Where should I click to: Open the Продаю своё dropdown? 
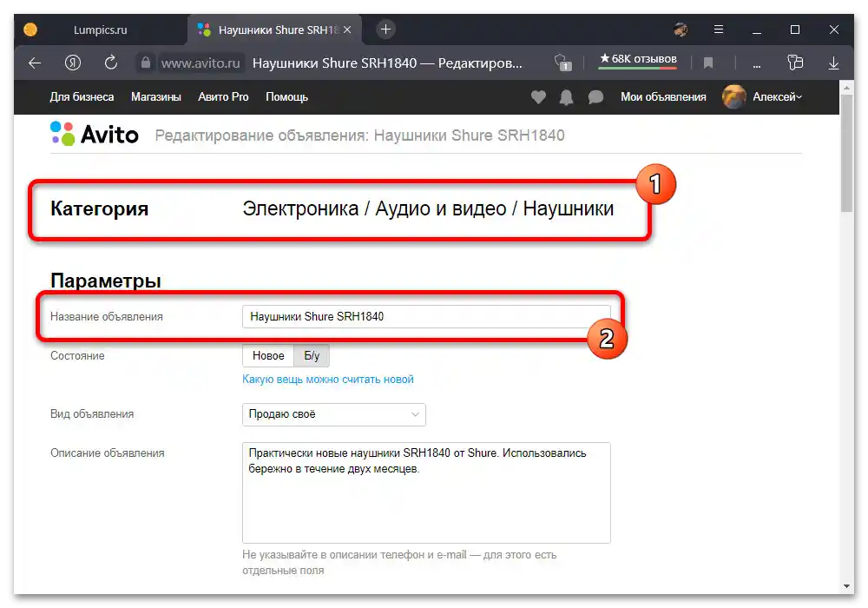point(334,414)
